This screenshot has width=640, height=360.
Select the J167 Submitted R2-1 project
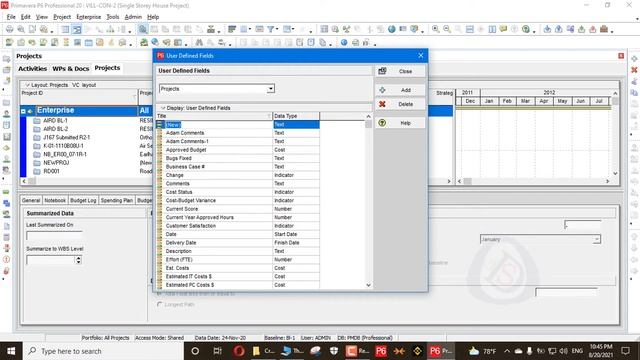67,138
